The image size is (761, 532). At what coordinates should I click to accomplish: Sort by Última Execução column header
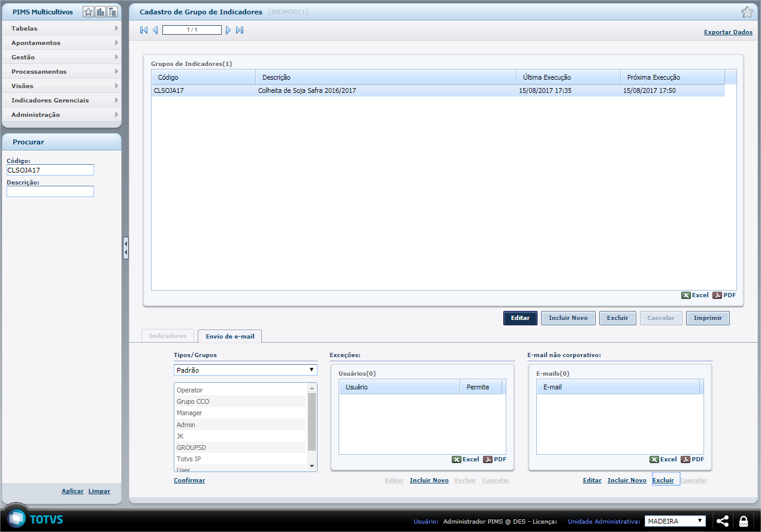[569, 77]
